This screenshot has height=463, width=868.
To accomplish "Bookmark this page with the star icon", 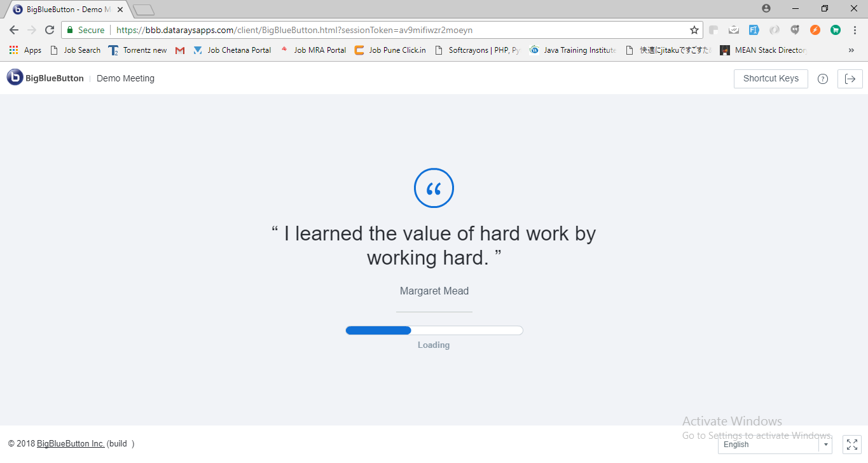I will tap(694, 30).
